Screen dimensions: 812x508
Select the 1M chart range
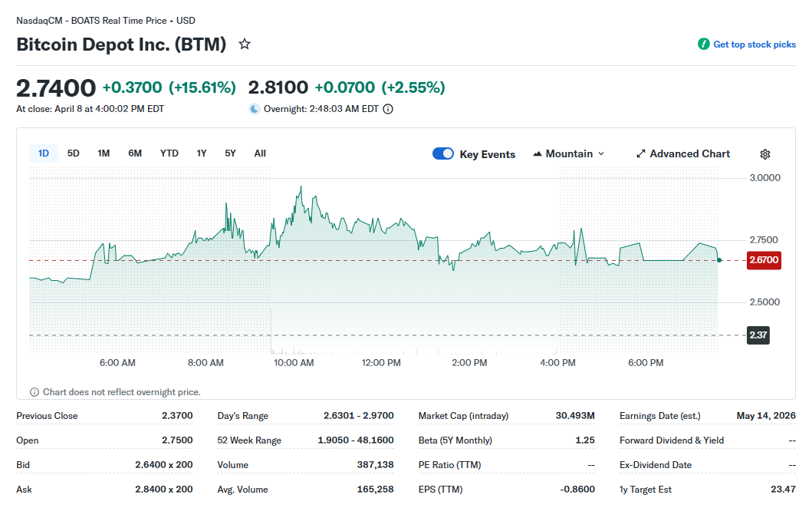point(104,153)
